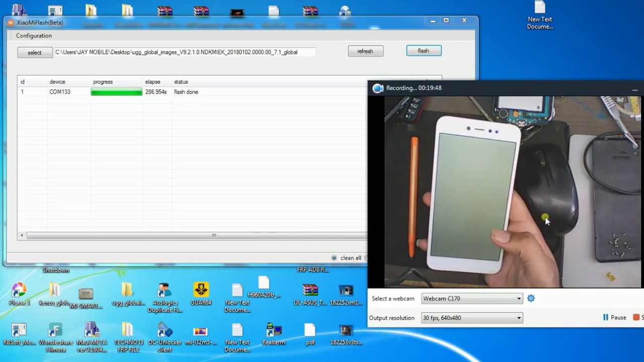Launch Auslogics Duplicate File Finder shortcut
This screenshot has height=362, width=644.
[x=165, y=298]
